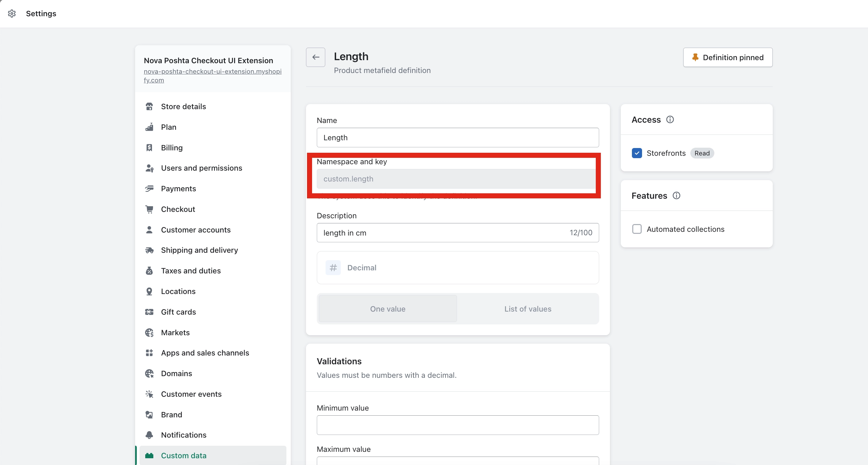Open Locations settings
This screenshot has width=868, height=465.
(x=213, y=291)
